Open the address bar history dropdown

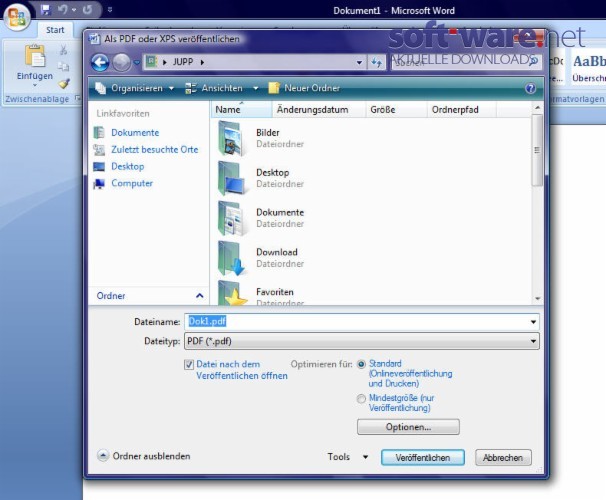pyautogui.click(x=359, y=62)
